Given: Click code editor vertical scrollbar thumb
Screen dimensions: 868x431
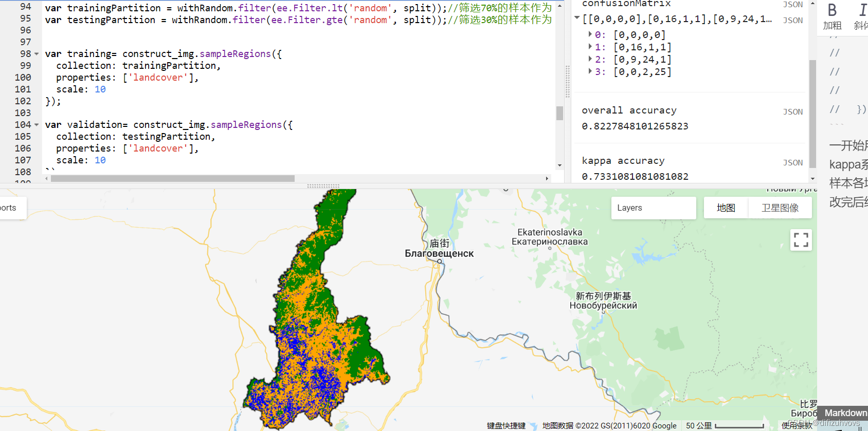Looking at the screenshot, I should click(x=559, y=113).
